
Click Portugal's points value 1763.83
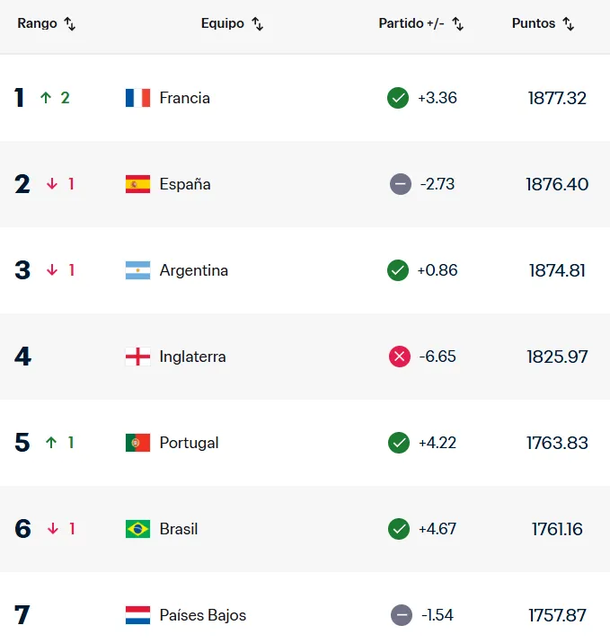point(558,443)
